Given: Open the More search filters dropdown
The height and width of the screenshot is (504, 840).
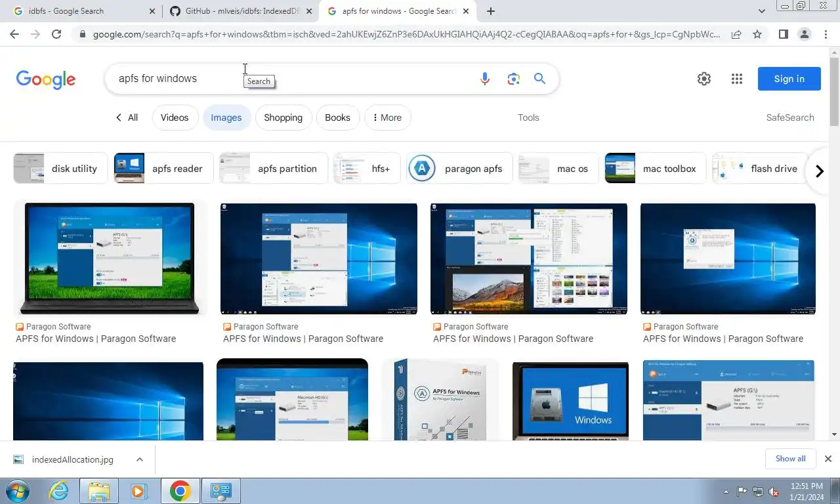Looking at the screenshot, I should click(x=387, y=117).
